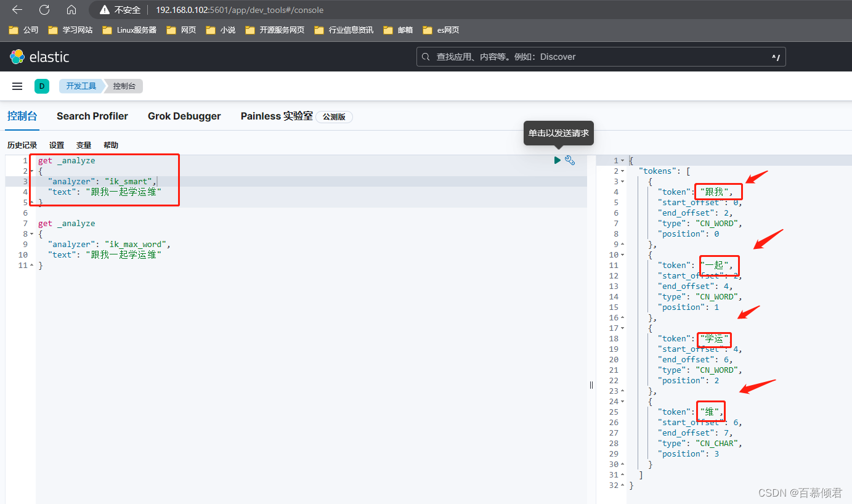Viewport: 852px width, 504px height.
Task: Open the 行业信息资讯 bookmark folder
Action: (344, 30)
